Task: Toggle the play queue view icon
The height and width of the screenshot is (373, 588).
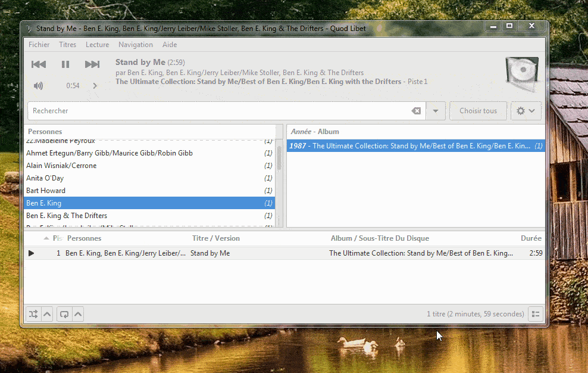Action: coord(536,314)
